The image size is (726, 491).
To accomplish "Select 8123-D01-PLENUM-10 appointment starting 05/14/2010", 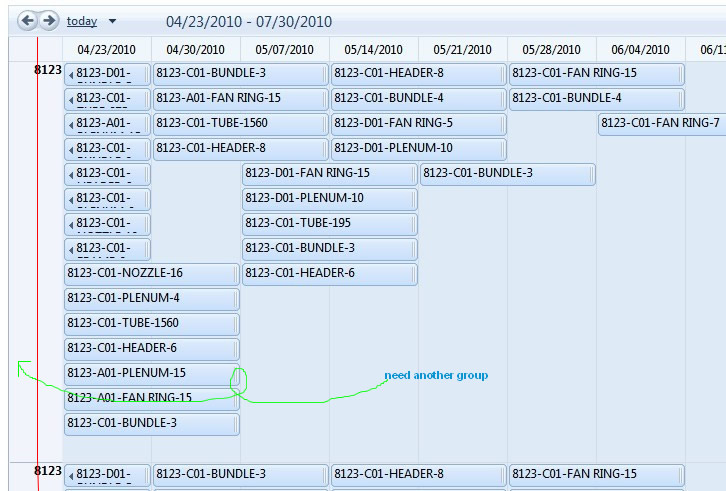I will pyautogui.click(x=419, y=149).
